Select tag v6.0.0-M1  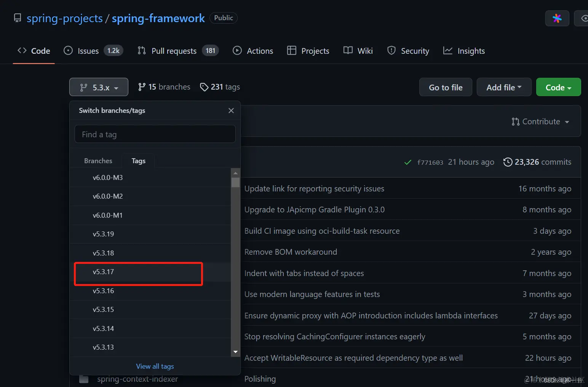(150, 215)
